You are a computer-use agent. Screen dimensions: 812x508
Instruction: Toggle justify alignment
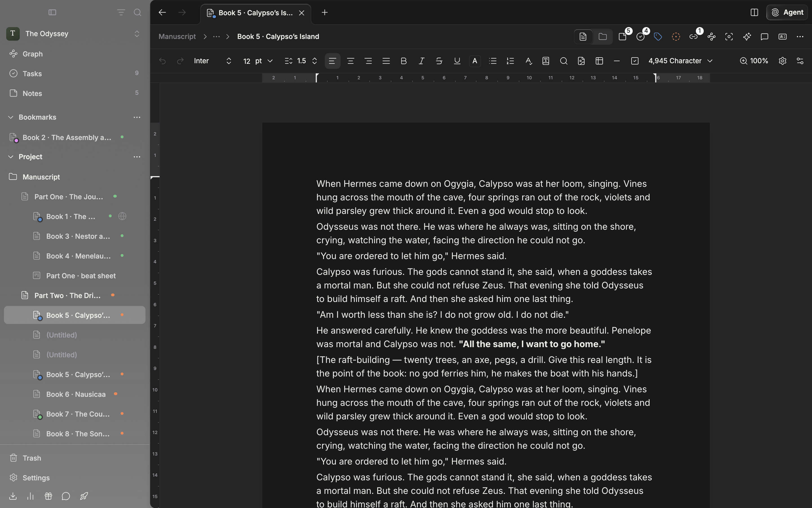[x=386, y=61]
